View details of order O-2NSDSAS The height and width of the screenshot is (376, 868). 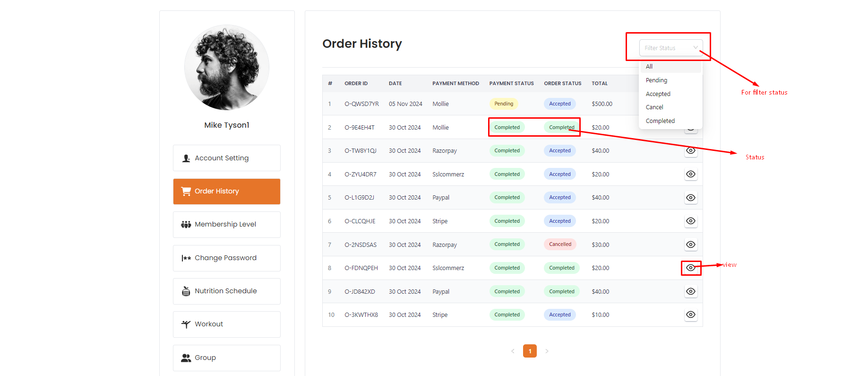tap(691, 245)
